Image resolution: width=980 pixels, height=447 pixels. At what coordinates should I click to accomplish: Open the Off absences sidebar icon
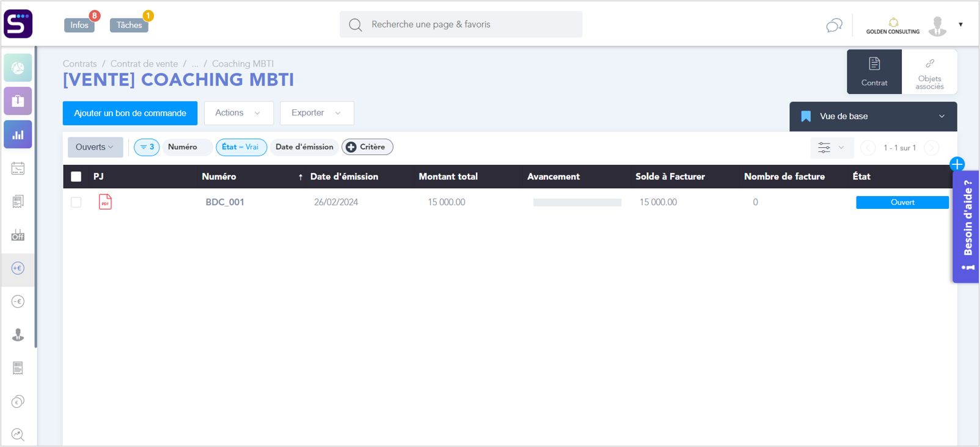(x=18, y=235)
